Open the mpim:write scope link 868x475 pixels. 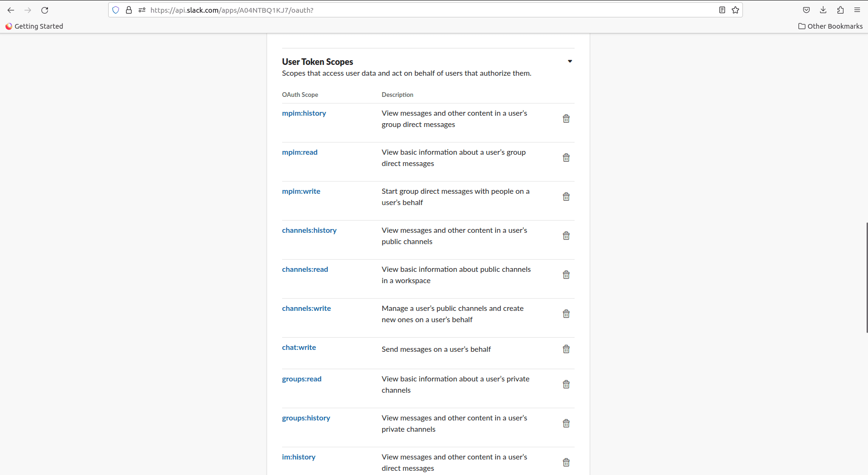click(301, 191)
